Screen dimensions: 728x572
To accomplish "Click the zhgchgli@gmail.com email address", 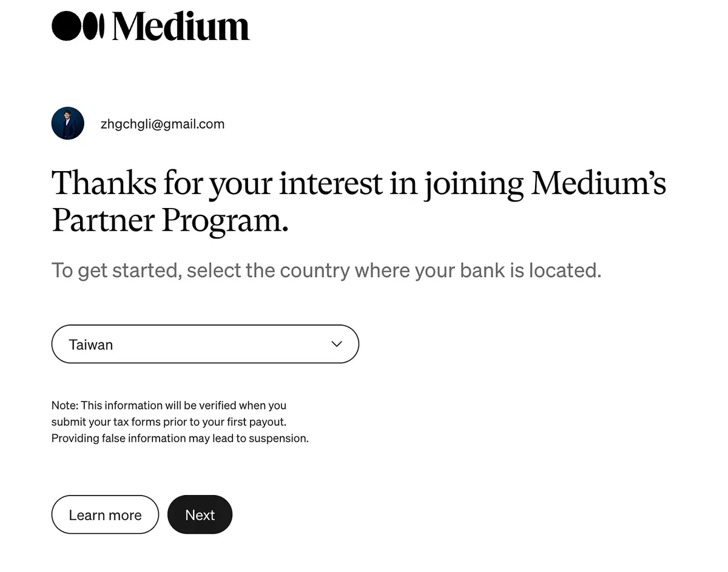I will [163, 124].
